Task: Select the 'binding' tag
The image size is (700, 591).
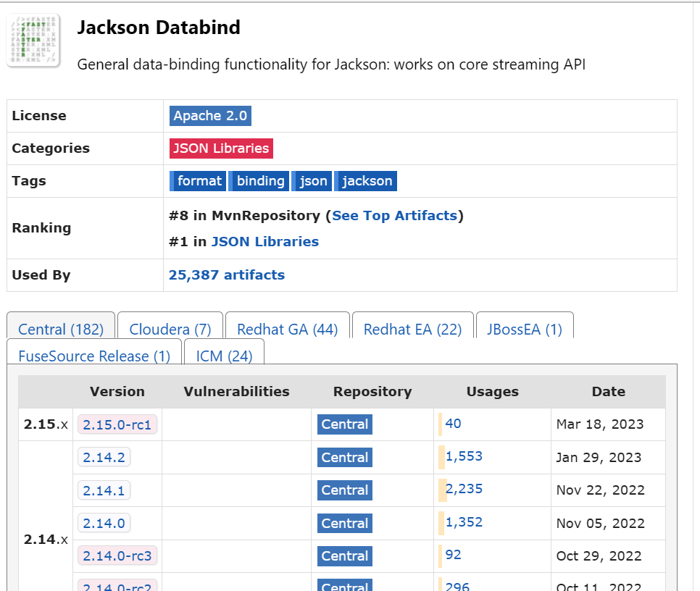Action: 259,181
